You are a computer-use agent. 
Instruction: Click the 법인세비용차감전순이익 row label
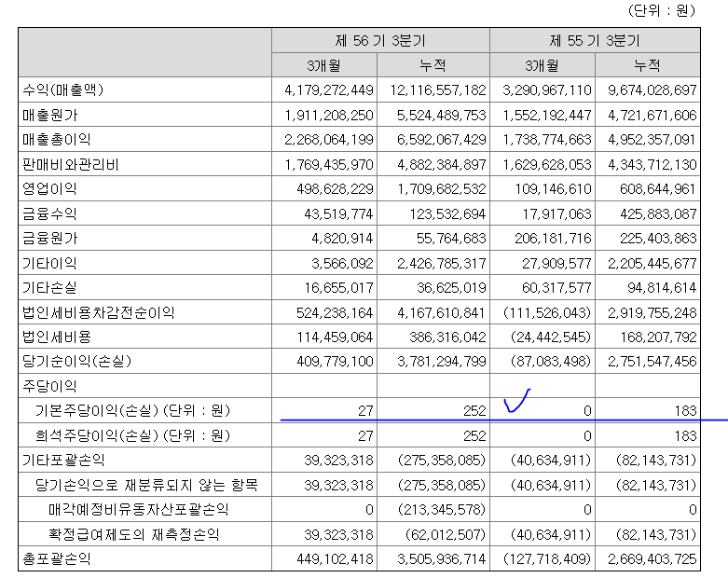coord(99,312)
